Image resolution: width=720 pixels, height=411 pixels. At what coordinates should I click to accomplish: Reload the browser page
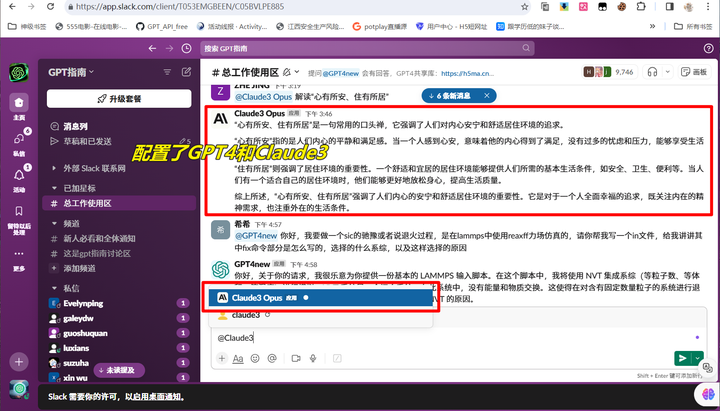51,6
